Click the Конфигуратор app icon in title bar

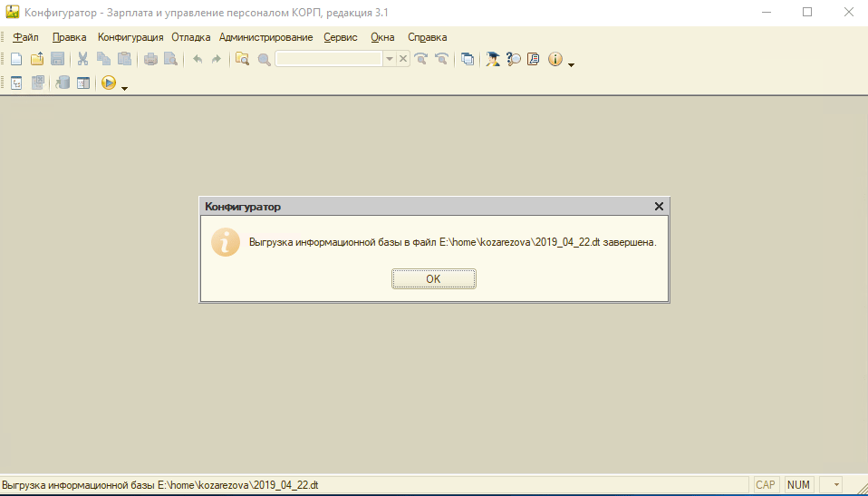coord(12,12)
